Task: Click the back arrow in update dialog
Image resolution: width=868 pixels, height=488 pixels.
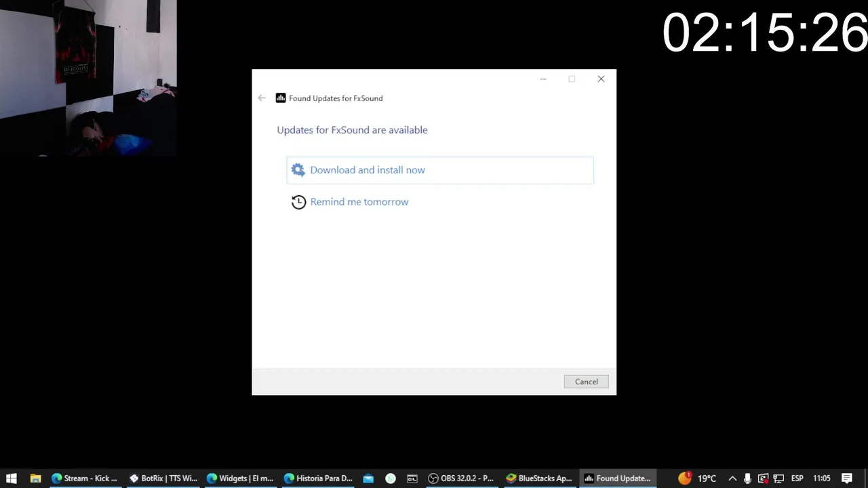Action: (x=262, y=98)
